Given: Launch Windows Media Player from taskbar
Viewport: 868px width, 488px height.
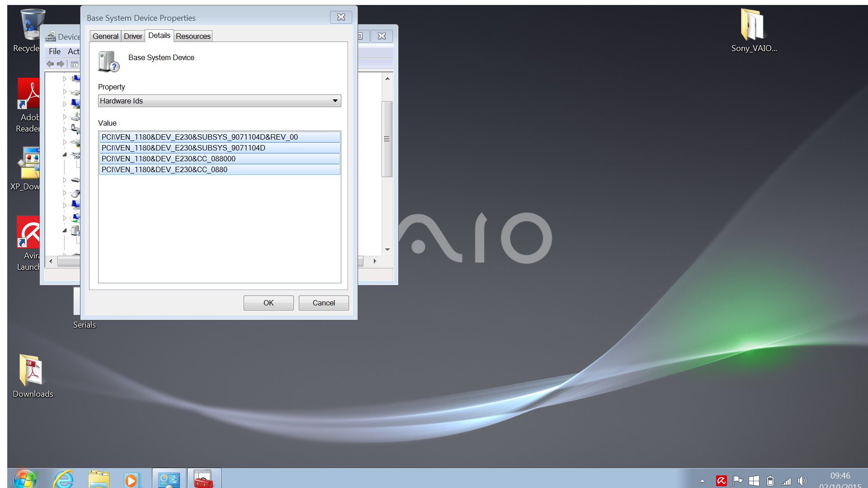Looking at the screenshot, I should point(132,480).
